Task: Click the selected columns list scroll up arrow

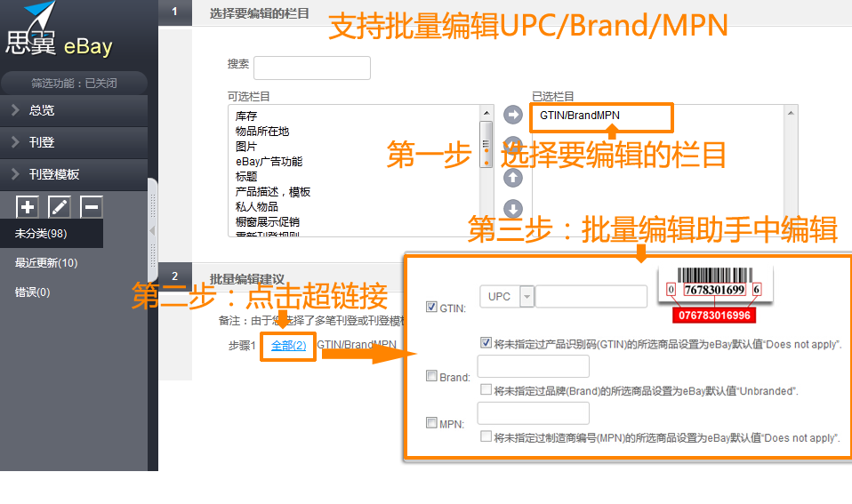Action: pyautogui.click(x=791, y=113)
